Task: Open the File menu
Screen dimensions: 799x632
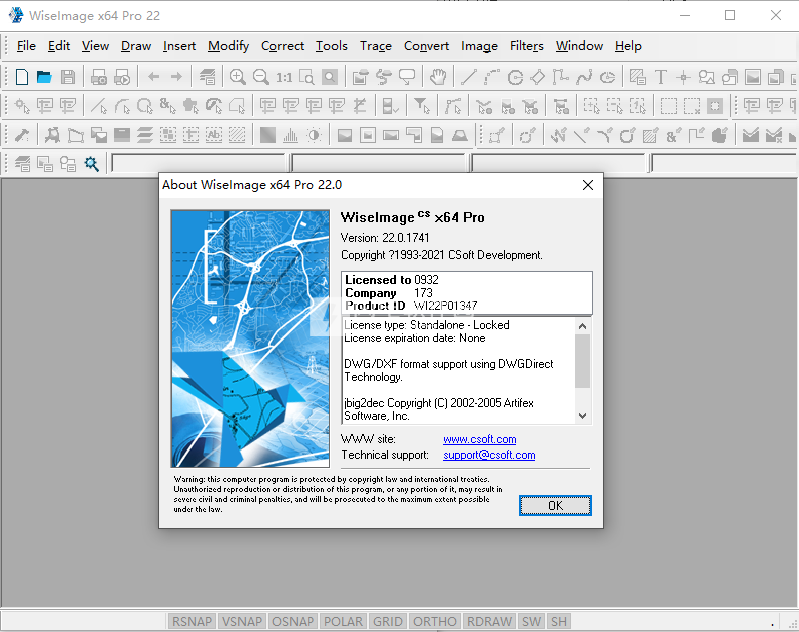Action: 26,46
